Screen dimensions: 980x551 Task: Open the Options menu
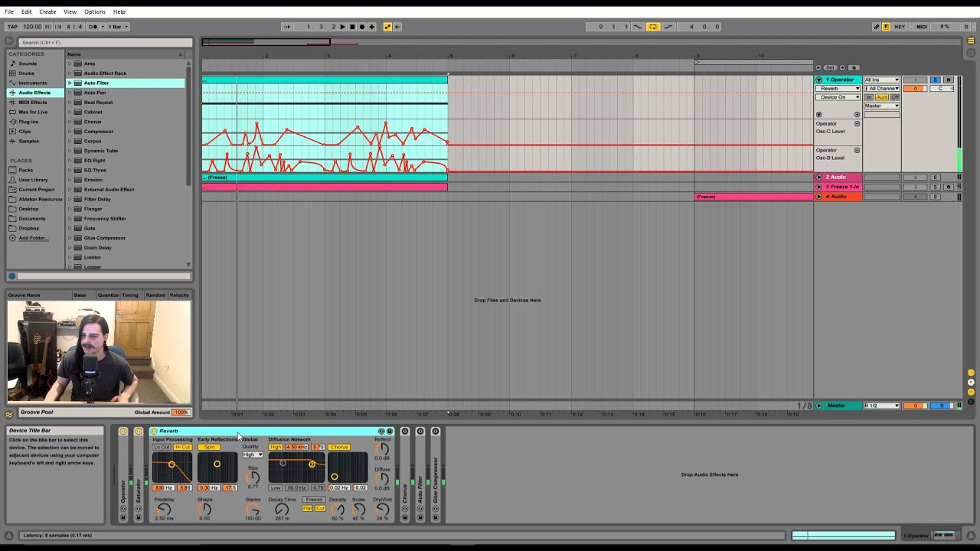click(x=95, y=11)
